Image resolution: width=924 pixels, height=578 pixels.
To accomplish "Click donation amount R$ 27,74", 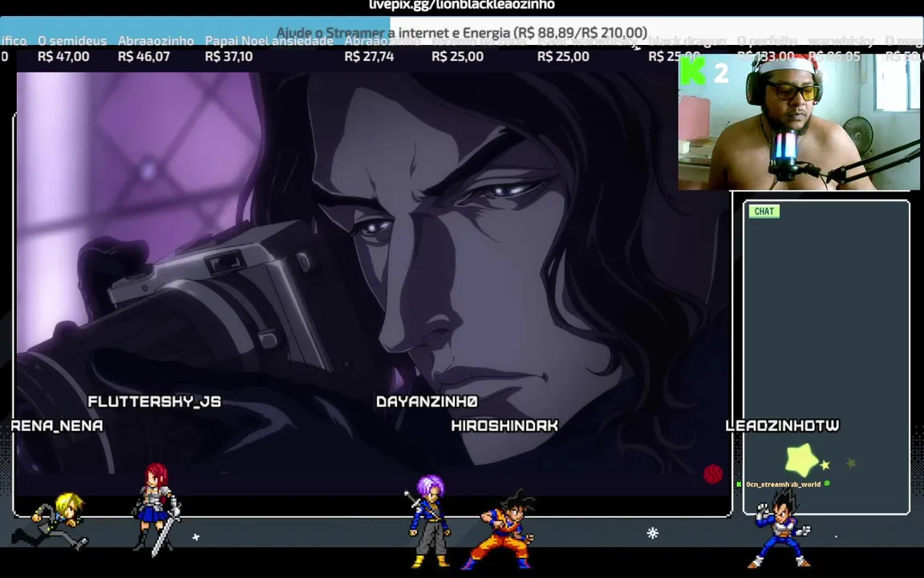I will (369, 57).
